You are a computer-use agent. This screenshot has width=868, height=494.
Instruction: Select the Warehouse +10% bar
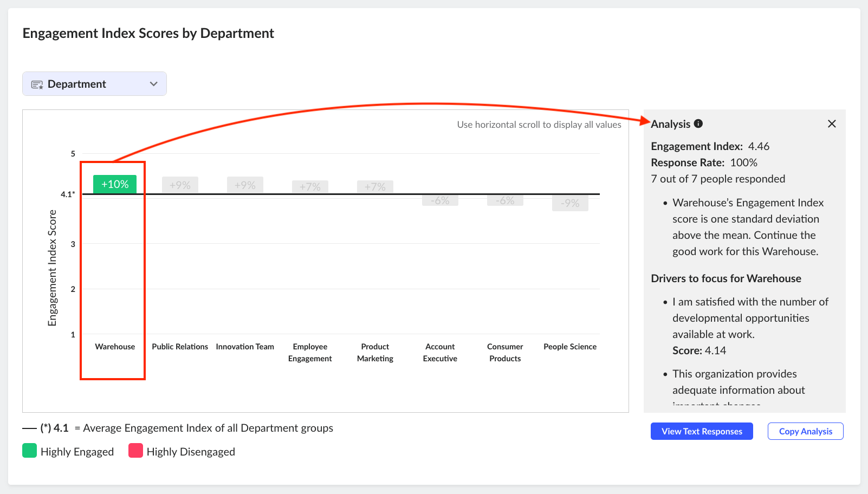(115, 184)
